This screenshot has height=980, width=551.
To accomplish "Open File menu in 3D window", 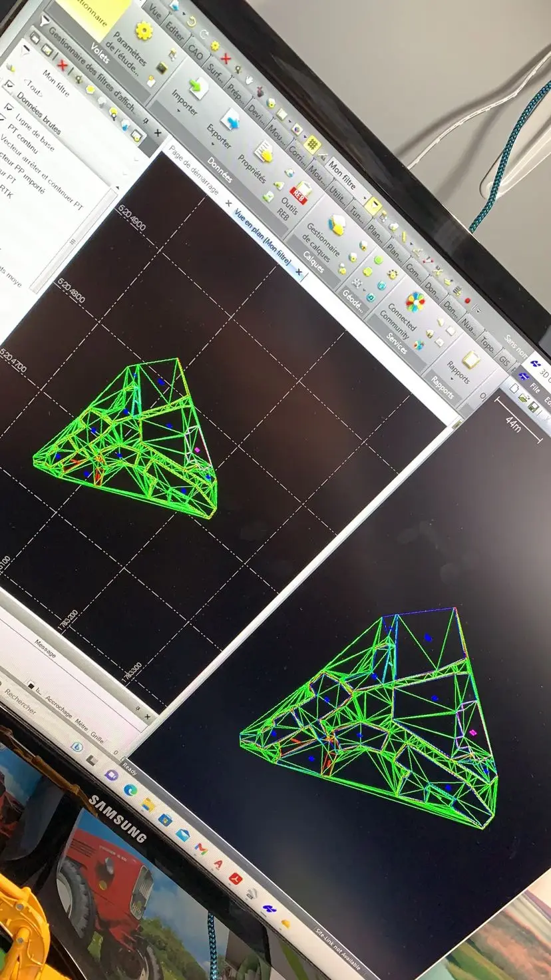I will 536,387.
